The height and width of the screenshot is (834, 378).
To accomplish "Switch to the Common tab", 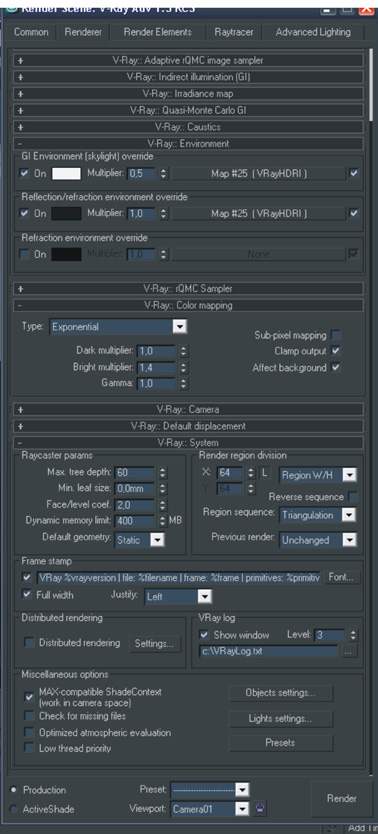I will pyautogui.click(x=31, y=32).
